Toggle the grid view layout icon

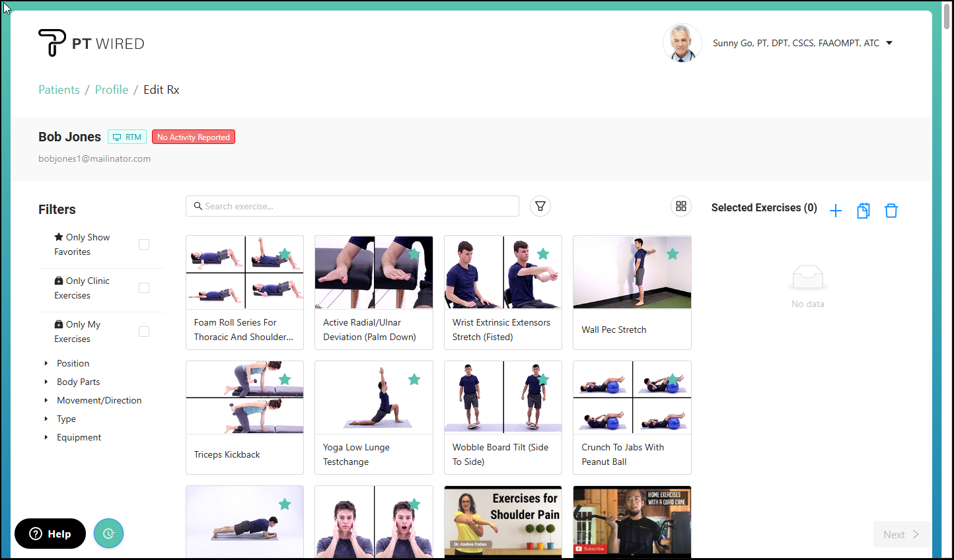pos(681,206)
